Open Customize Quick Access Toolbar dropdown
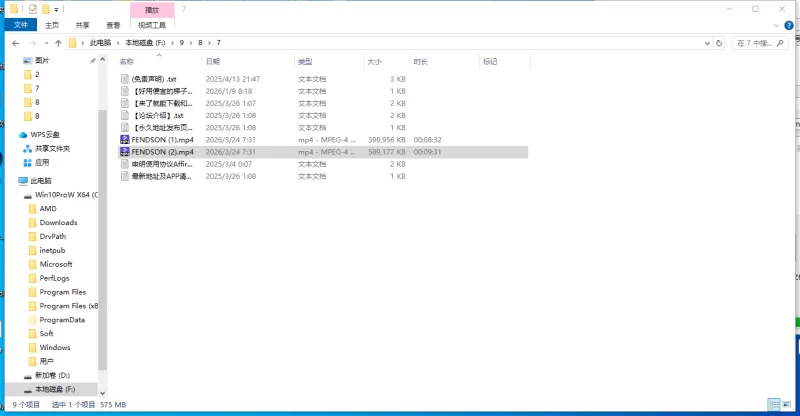 56,9
